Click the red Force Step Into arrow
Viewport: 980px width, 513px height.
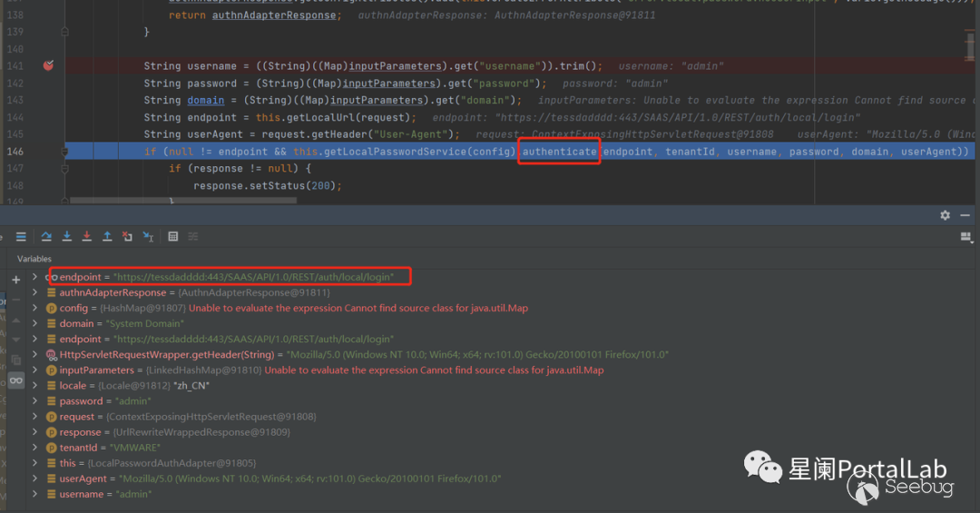87,236
